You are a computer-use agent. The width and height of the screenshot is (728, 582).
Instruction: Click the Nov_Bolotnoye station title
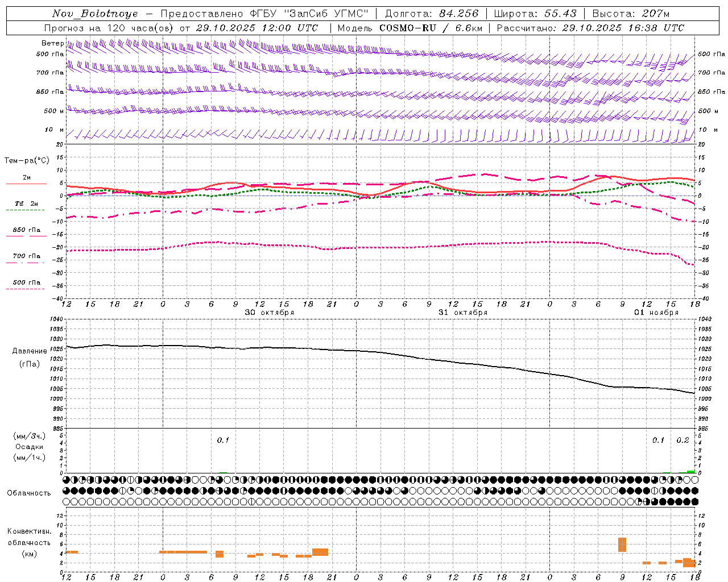95,14
